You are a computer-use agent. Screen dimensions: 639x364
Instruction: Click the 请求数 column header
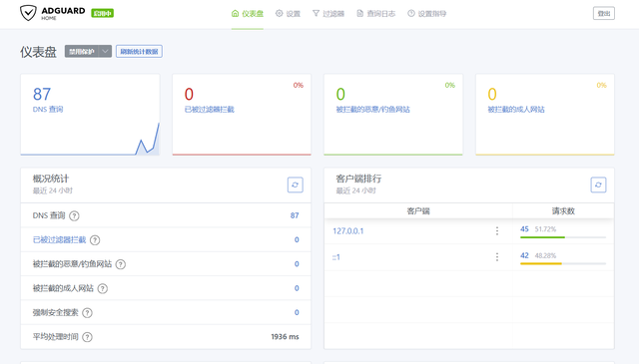tap(563, 210)
